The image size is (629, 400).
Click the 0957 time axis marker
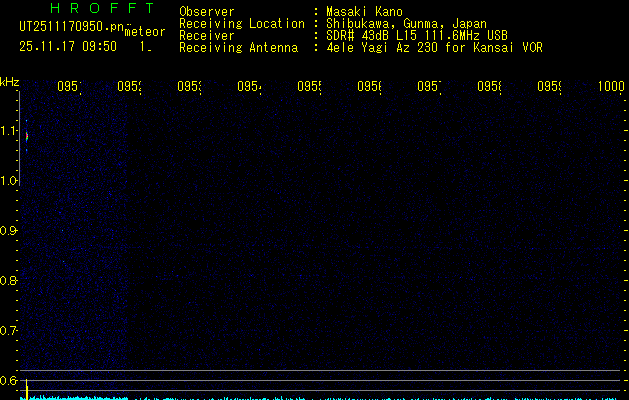[x=429, y=86]
